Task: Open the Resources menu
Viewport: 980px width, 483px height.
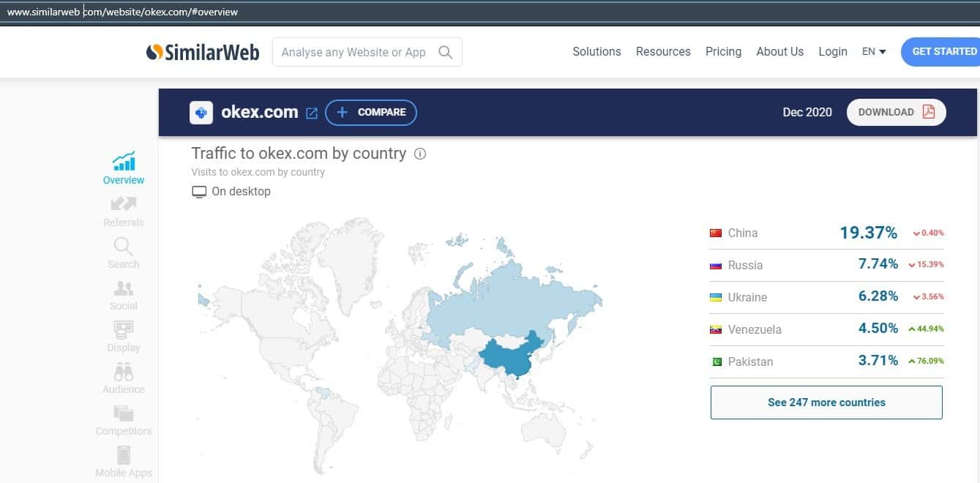Action: click(663, 51)
